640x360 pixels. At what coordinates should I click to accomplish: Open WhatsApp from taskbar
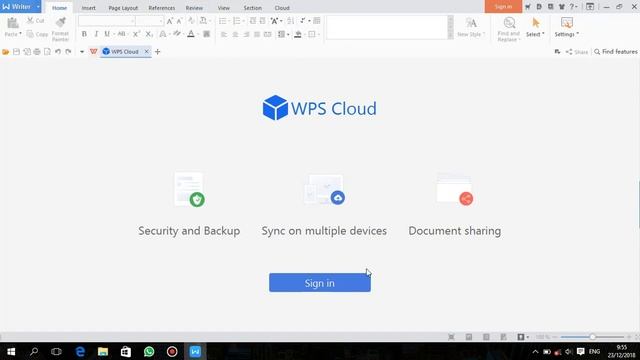pos(149,351)
